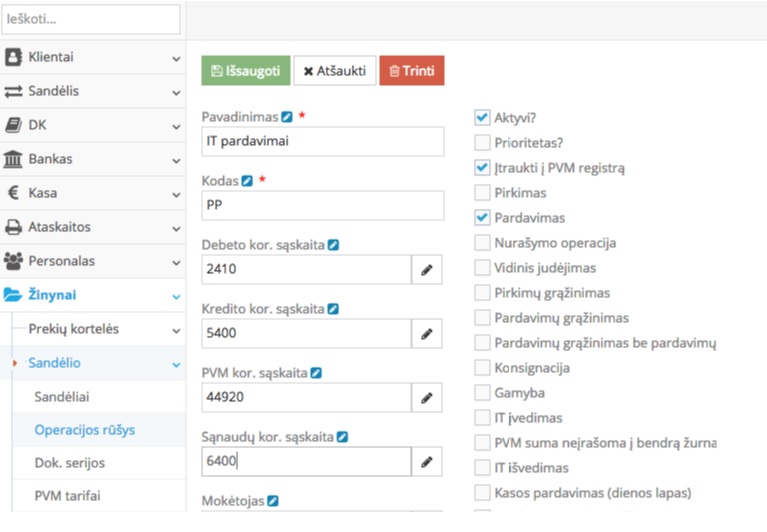Uncheck the Aktyvi? checkbox

(482, 117)
